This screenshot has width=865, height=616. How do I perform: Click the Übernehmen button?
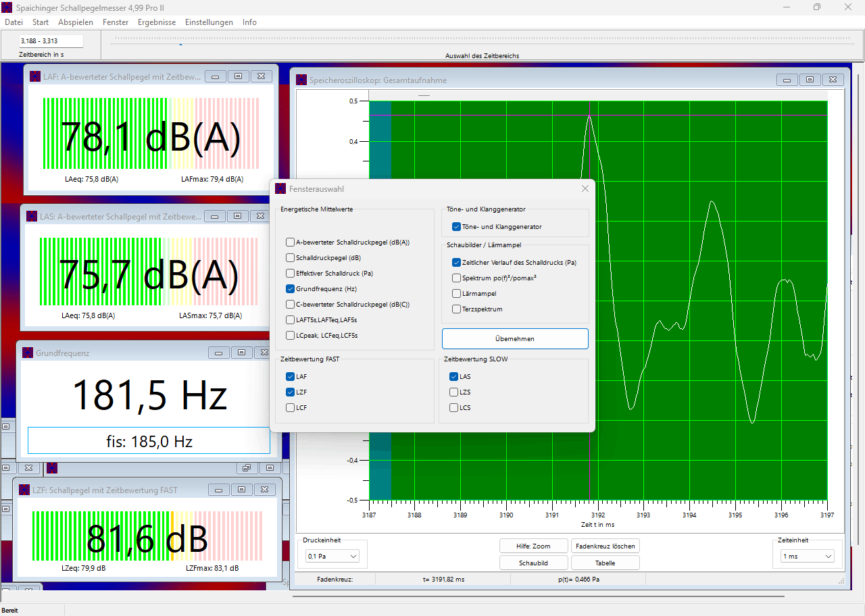pyautogui.click(x=515, y=338)
